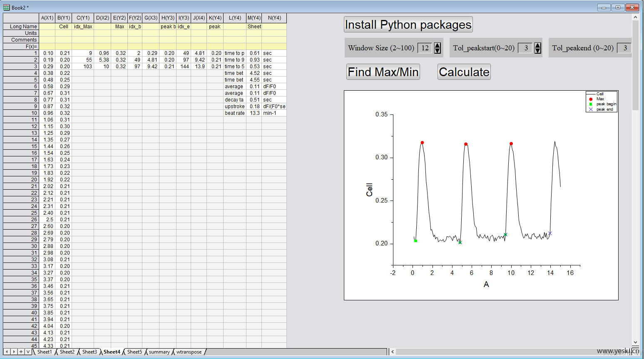The image size is (644, 359).
Task: Switch to Sheet1 tab
Action: (x=45, y=352)
